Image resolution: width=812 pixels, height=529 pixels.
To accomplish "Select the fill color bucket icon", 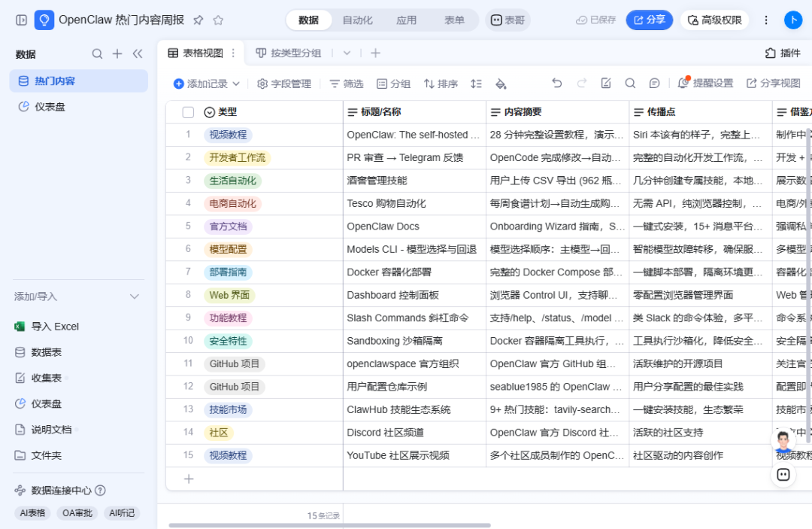I will 501,84.
